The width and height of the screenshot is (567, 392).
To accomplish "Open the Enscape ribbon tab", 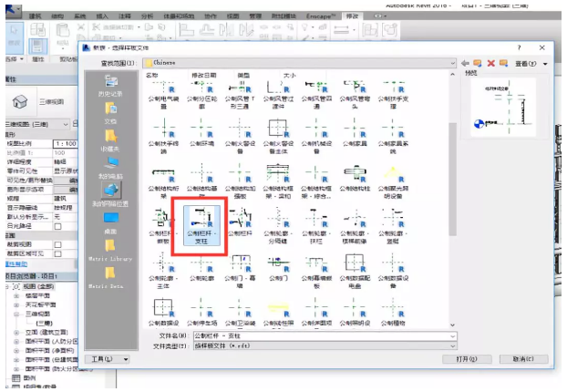I will tap(321, 15).
